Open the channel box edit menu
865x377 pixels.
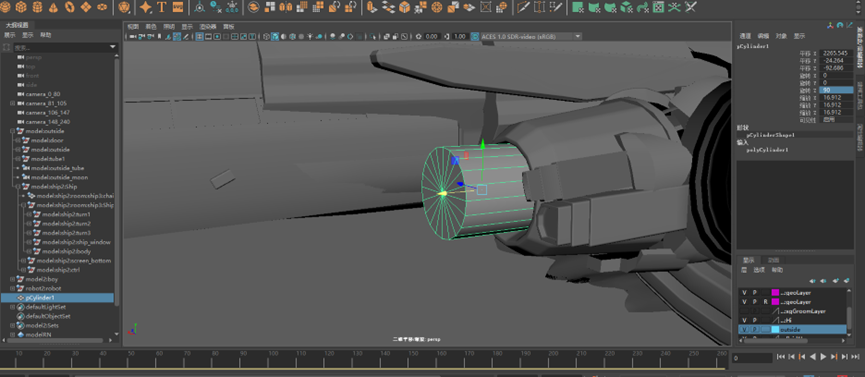762,36
